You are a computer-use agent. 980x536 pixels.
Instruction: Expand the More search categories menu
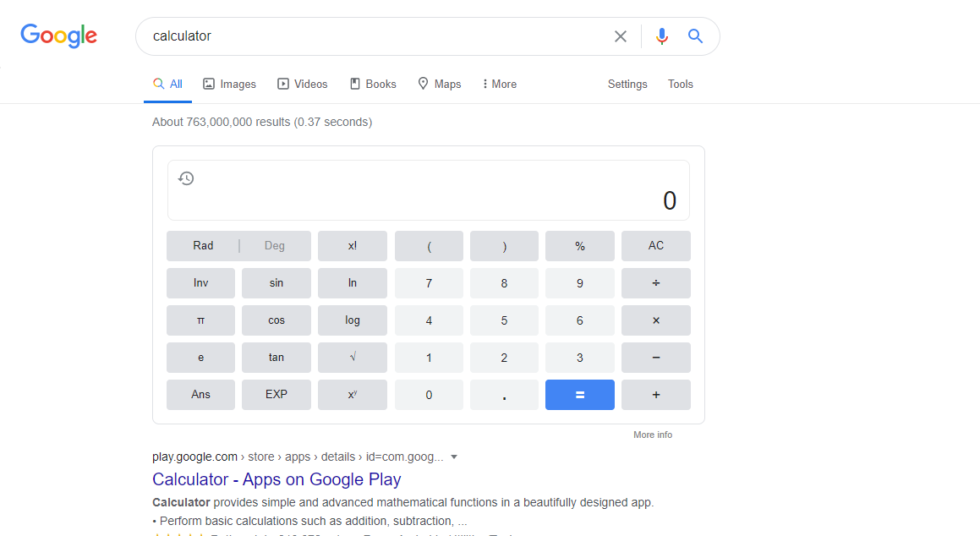coord(499,84)
